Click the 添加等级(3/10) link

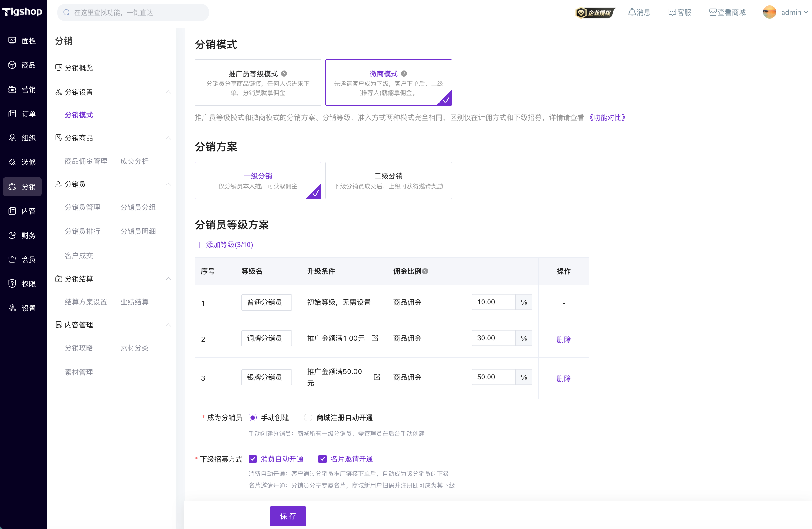pos(225,245)
